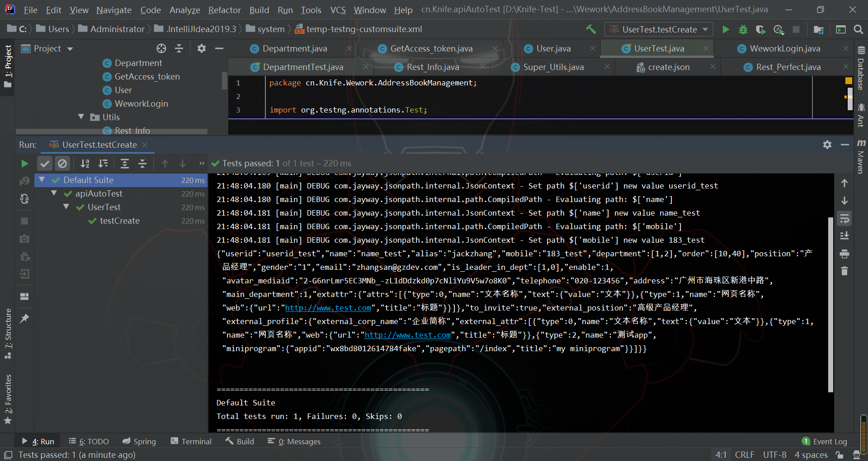
Task: Switch to the Department.java tab
Action: pyautogui.click(x=294, y=48)
